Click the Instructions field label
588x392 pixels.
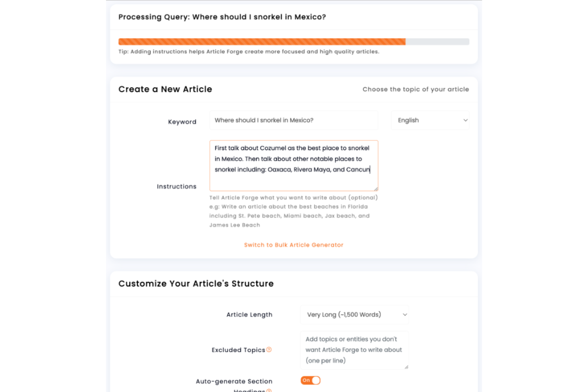pos(176,187)
